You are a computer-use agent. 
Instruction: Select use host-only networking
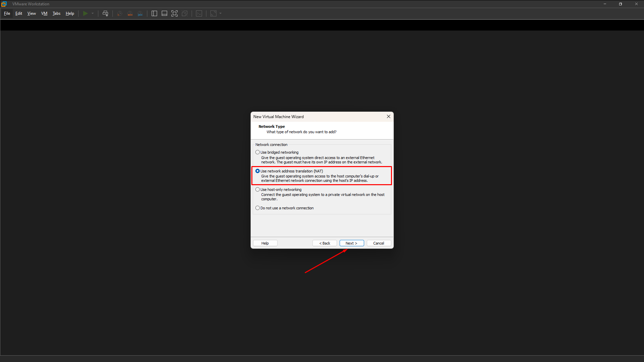coord(257,189)
